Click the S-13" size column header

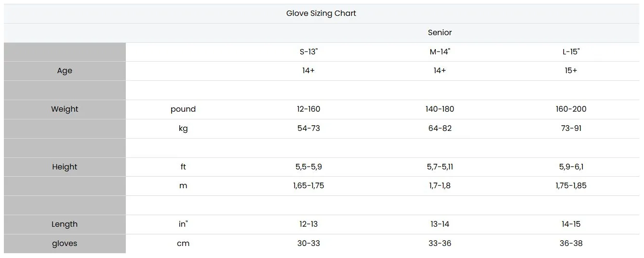(309, 52)
